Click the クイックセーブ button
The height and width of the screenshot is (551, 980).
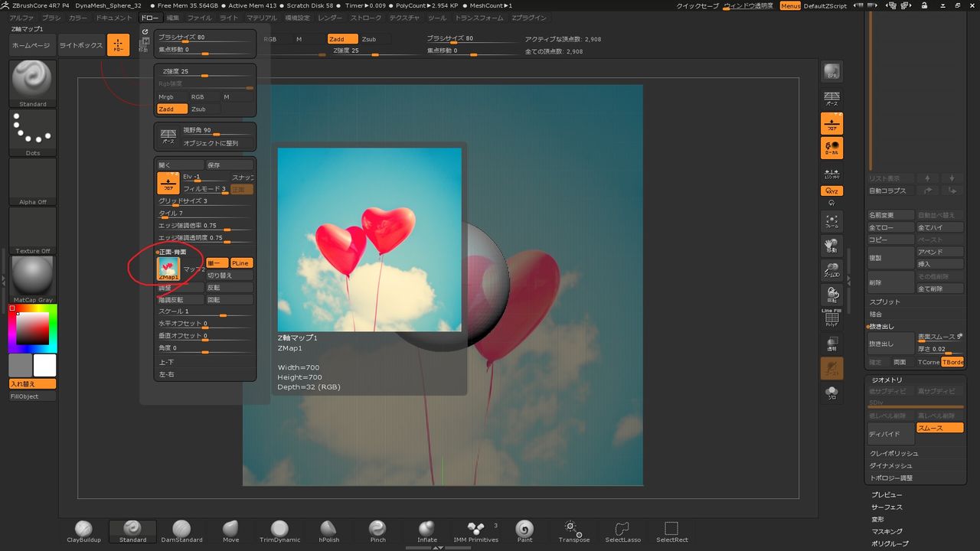pos(697,6)
